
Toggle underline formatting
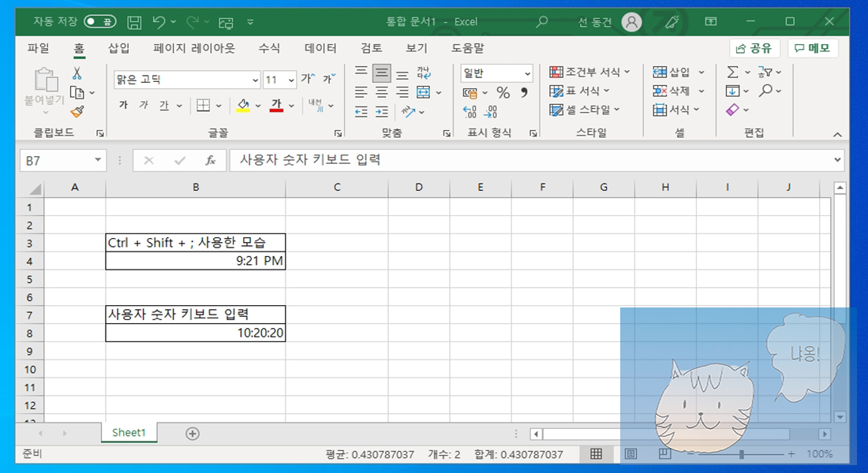(164, 105)
